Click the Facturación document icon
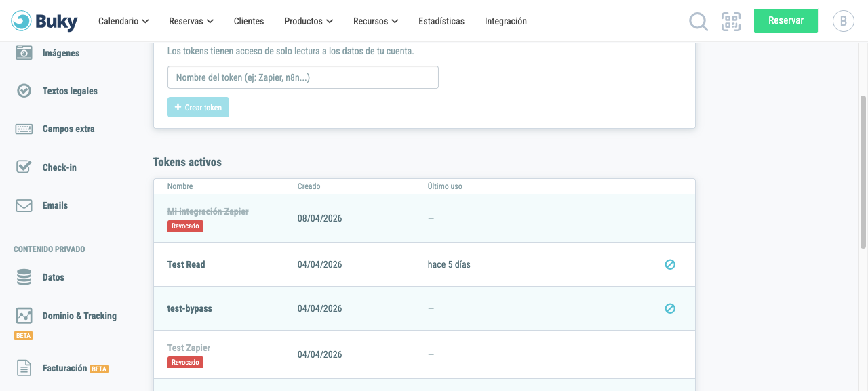868x391 pixels. (x=24, y=368)
